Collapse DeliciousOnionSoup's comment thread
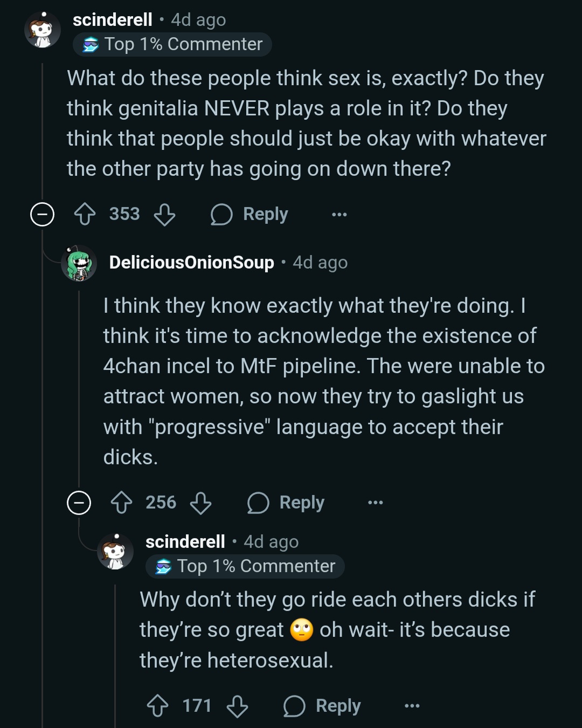Viewport: 582px width, 728px height. (79, 503)
